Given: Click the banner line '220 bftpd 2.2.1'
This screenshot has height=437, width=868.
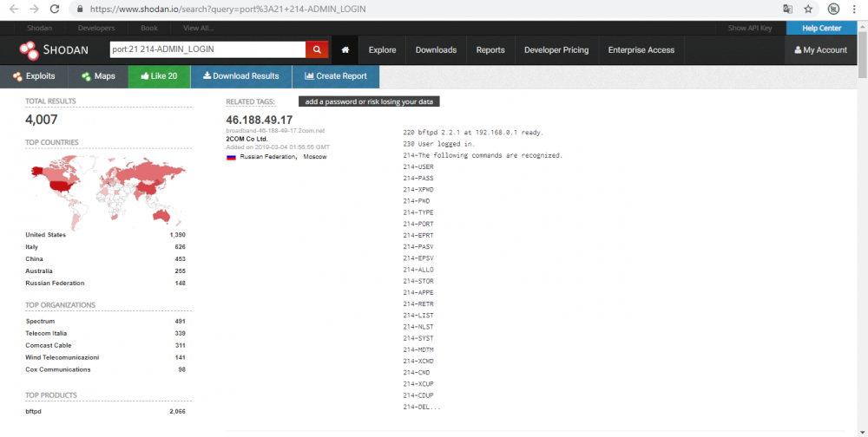Looking at the screenshot, I should coord(473,133).
